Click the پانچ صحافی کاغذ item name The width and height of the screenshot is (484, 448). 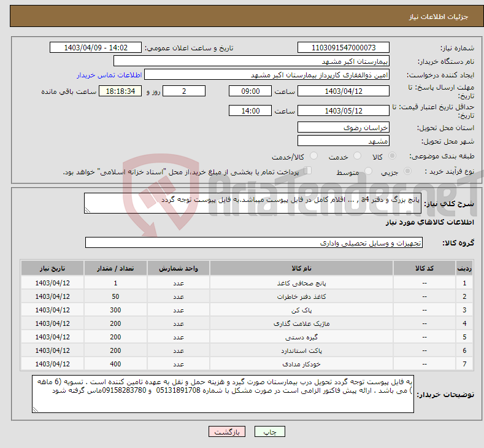click(301, 283)
